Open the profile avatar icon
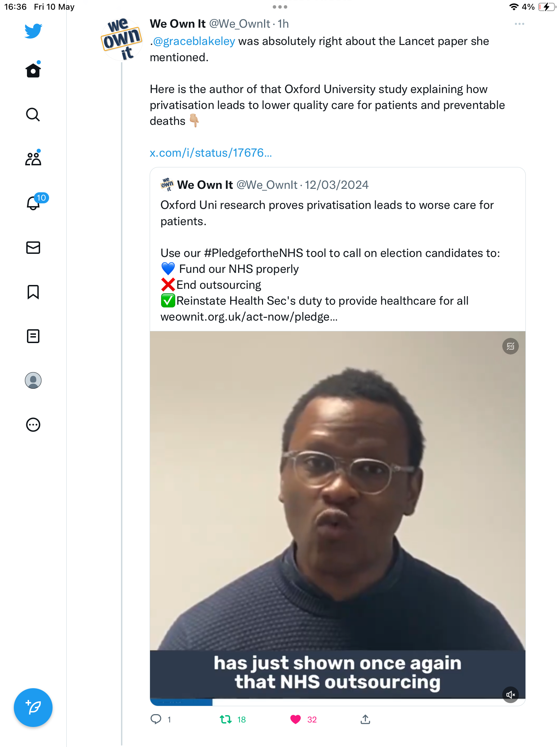Viewport: 560px width, 747px height. [x=33, y=380]
